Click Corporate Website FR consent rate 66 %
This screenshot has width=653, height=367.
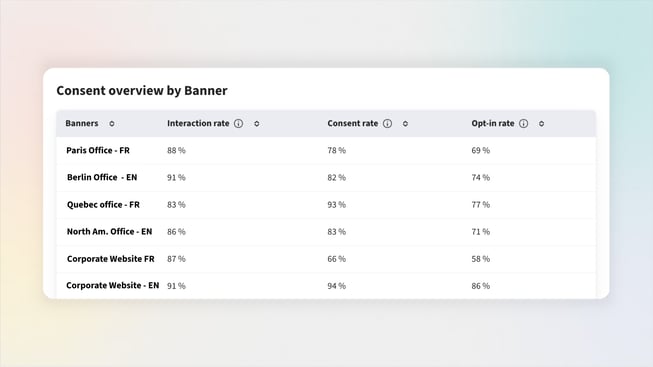point(336,259)
